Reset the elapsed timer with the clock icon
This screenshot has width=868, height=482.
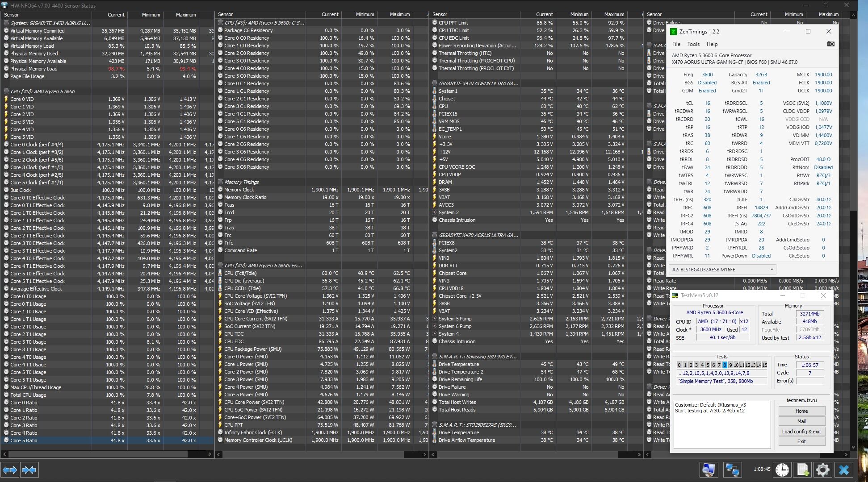tap(782, 470)
